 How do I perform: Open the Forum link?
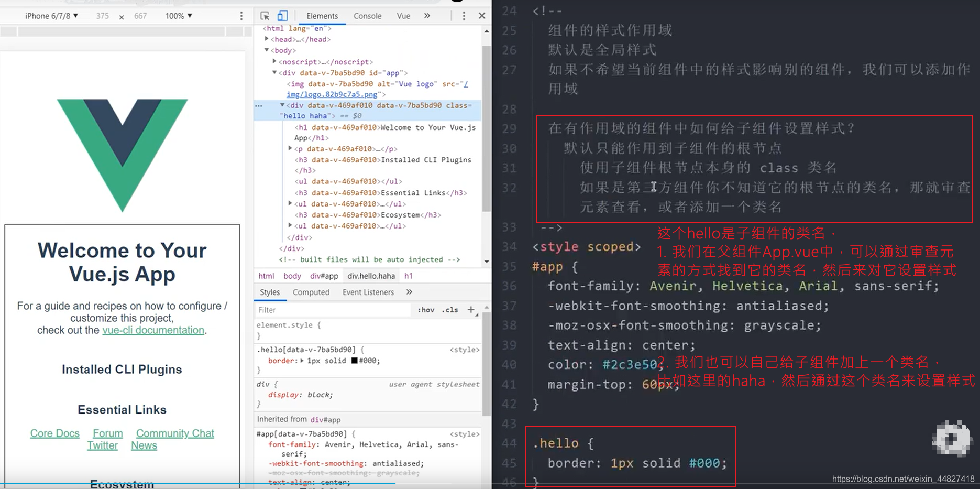click(108, 433)
